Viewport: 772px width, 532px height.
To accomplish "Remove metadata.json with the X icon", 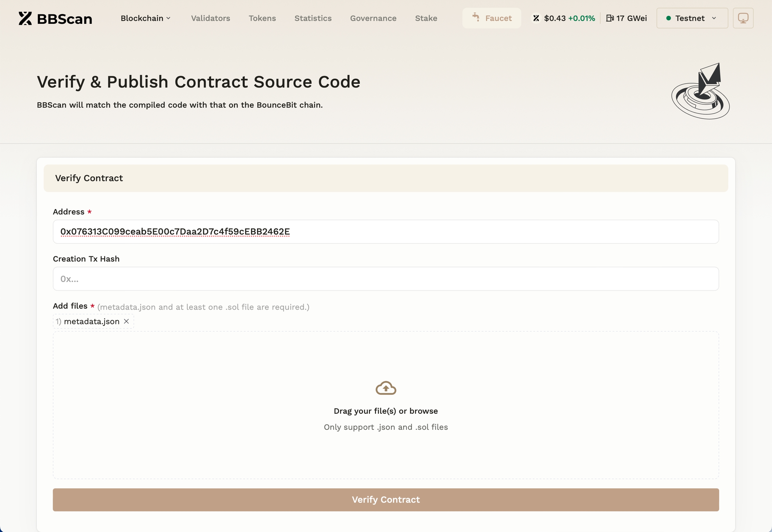I will tap(126, 321).
